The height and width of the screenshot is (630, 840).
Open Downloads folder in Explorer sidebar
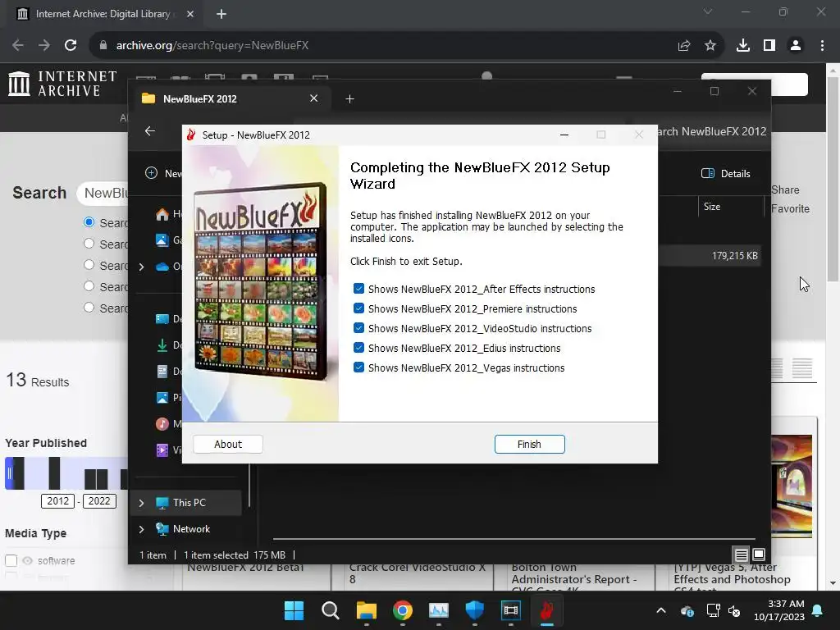(162, 345)
